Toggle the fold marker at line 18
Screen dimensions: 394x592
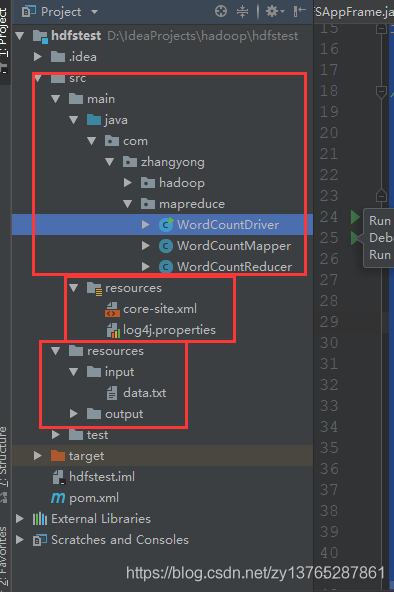pos(381,91)
